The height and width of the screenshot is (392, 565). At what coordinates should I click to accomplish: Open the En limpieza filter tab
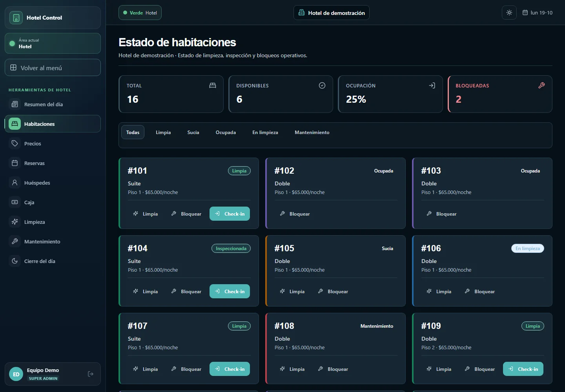click(265, 132)
